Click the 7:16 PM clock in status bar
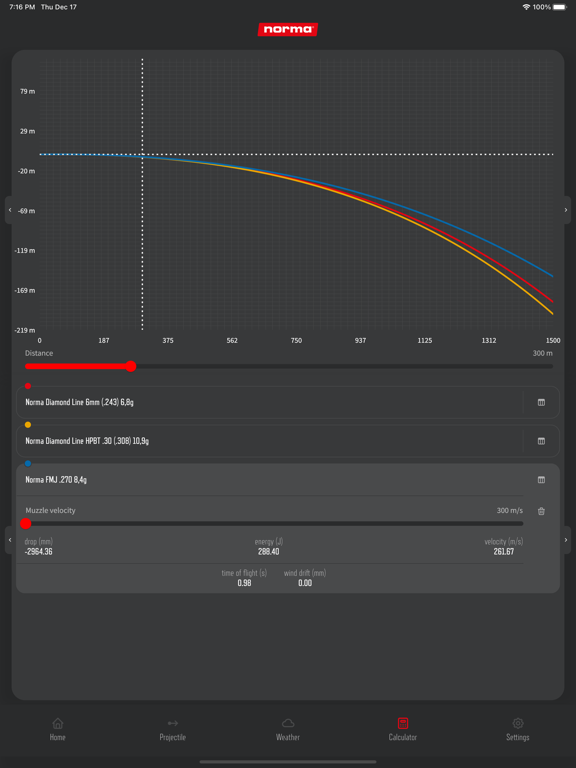Screen dimensions: 576x768 pos(22,7)
